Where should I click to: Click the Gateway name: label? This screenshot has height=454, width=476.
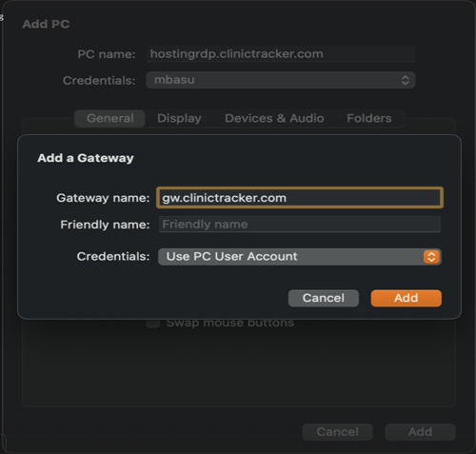[103, 198]
